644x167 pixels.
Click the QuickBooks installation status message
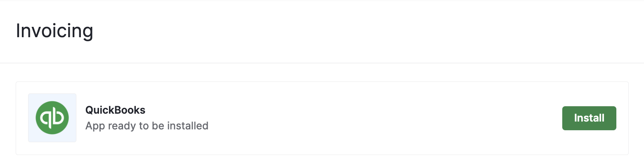pos(147,126)
